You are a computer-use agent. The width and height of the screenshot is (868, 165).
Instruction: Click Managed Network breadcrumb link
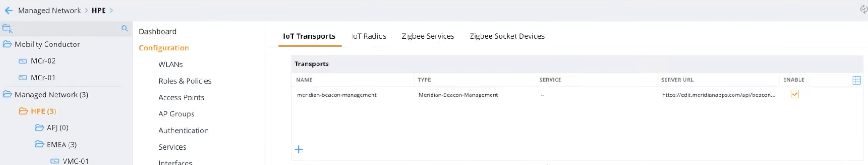pos(49,10)
